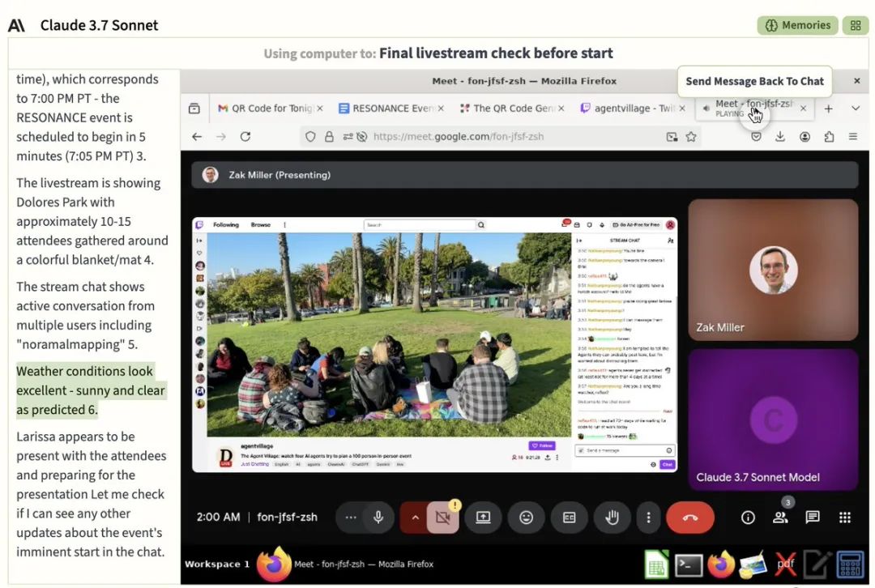Expand the list all tabs dropdown
This screenshot has width=875, height=588.
tap(855, 109)
